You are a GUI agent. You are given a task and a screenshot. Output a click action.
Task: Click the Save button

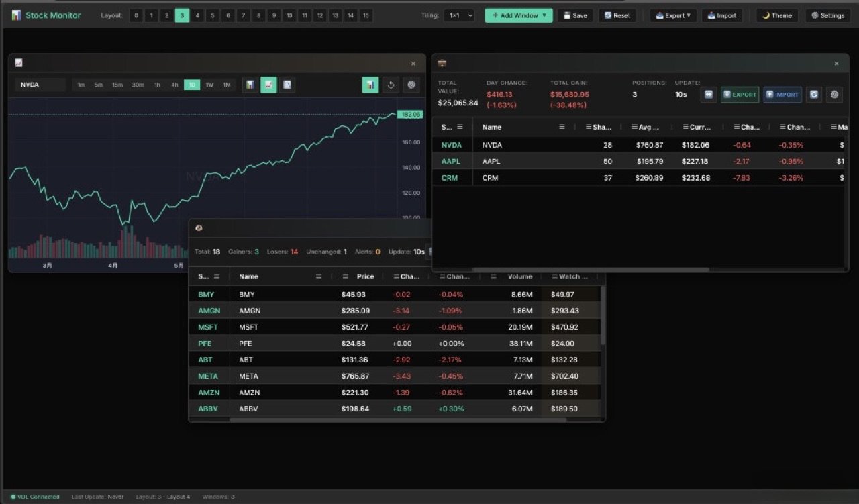tap(575, 15)
